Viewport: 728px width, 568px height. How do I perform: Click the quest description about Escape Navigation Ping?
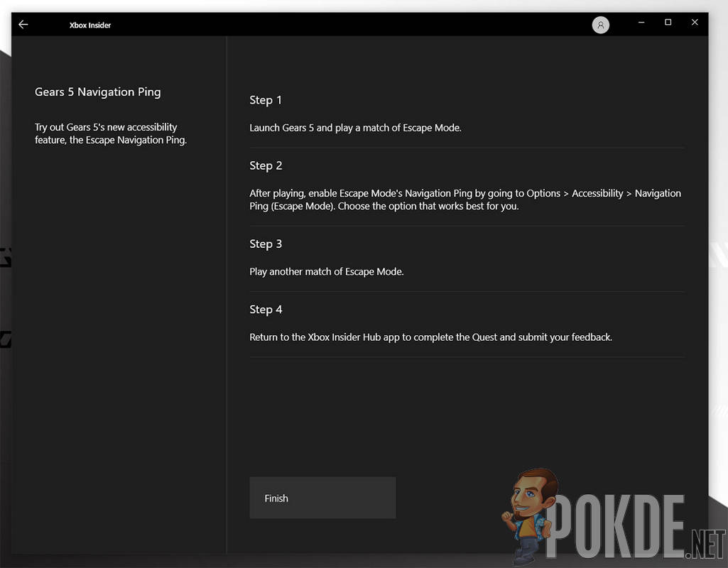[111, 133]
